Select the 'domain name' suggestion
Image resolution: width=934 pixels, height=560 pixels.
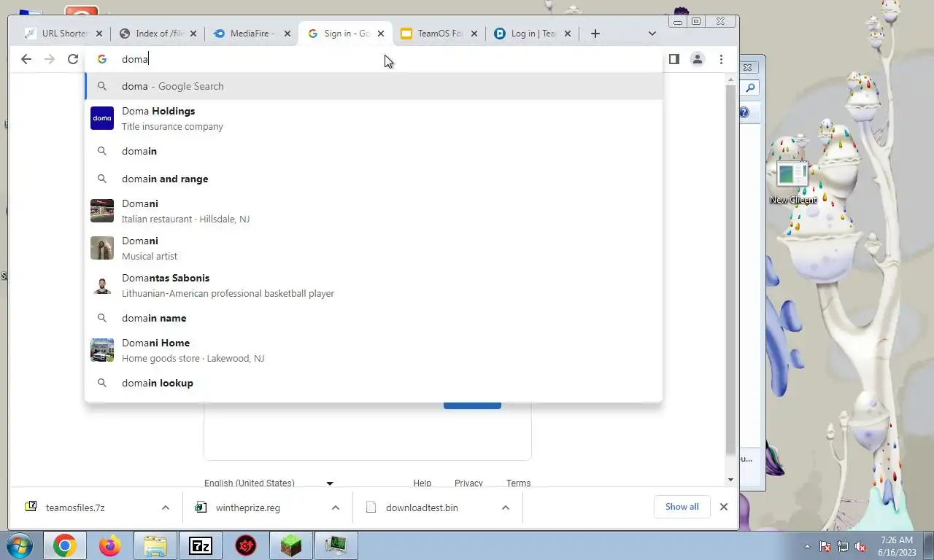374,318
